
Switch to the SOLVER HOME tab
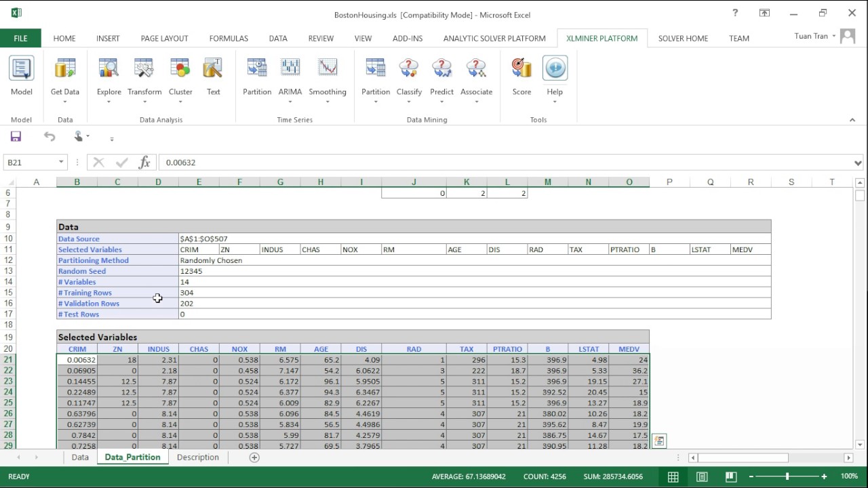pyautogui.click(x=683, y=39)
